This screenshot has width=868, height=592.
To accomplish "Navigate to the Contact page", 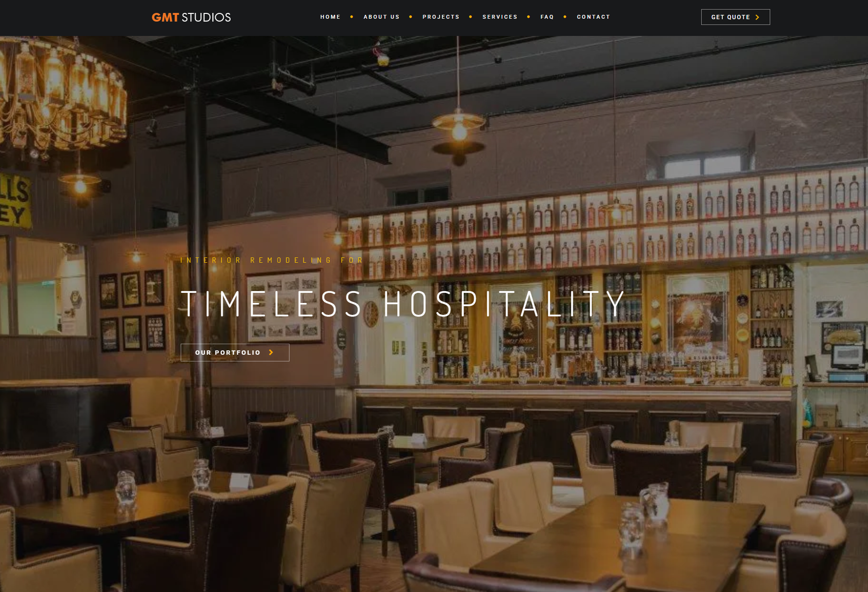I will coord(593,17).
